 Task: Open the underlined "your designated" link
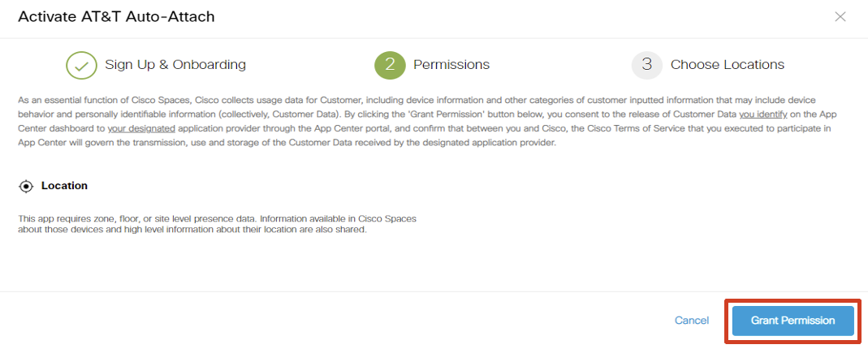pyautogui.click(x=141, y=127)
